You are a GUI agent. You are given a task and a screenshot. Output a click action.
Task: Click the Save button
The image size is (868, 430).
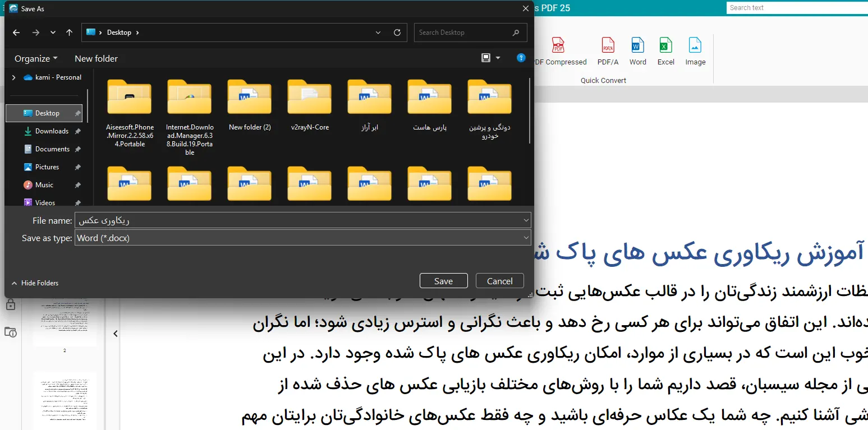(x=443, y=281)
